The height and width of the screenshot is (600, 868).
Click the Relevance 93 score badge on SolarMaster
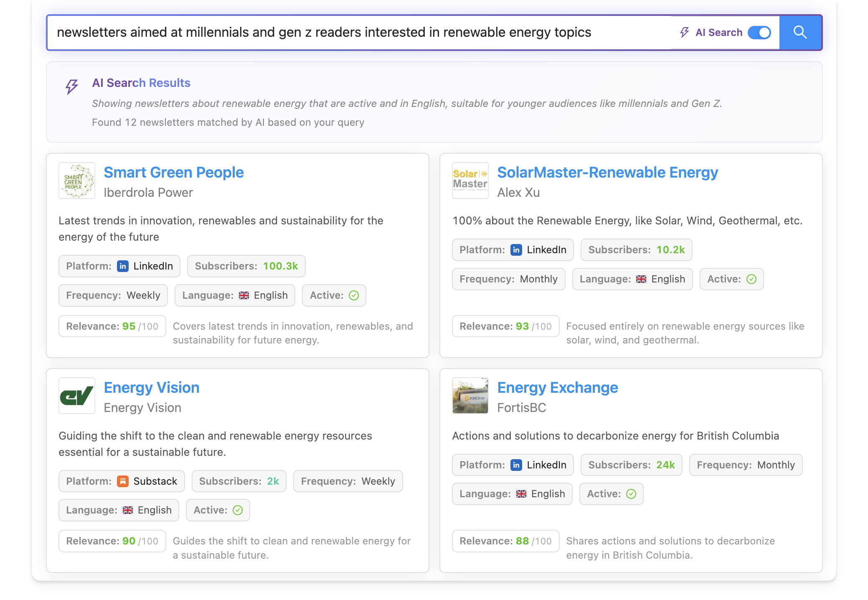point(505,326)
